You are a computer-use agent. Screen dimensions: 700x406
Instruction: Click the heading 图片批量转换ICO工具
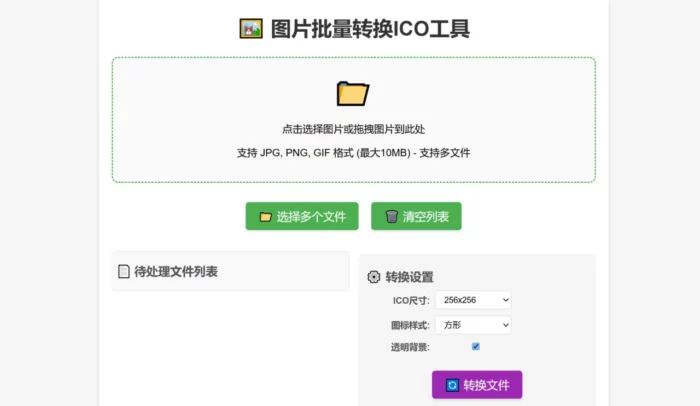pyautogui.click(x=370, y=29)
